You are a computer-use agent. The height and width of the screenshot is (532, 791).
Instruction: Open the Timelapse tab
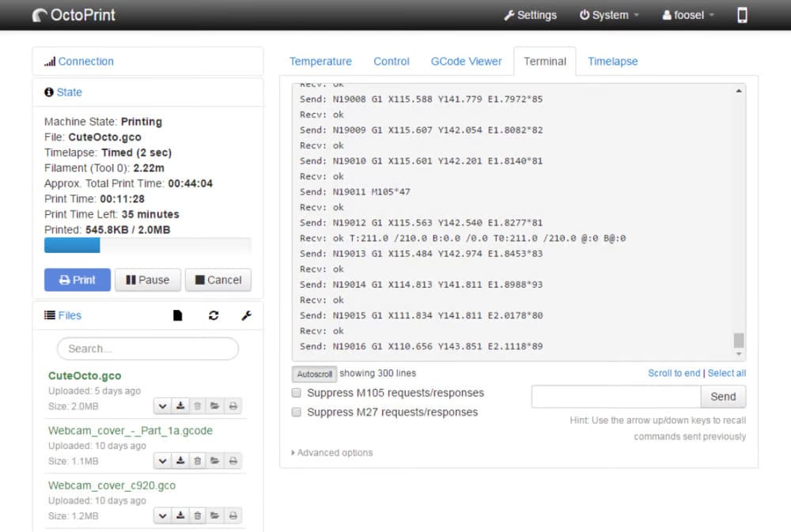coord(612,62)
